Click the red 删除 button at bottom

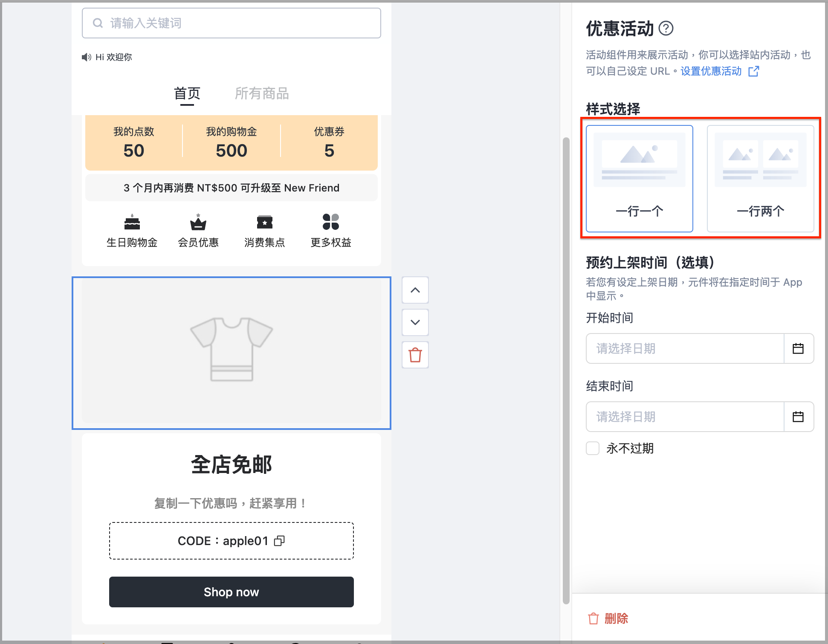pos(608,618)
